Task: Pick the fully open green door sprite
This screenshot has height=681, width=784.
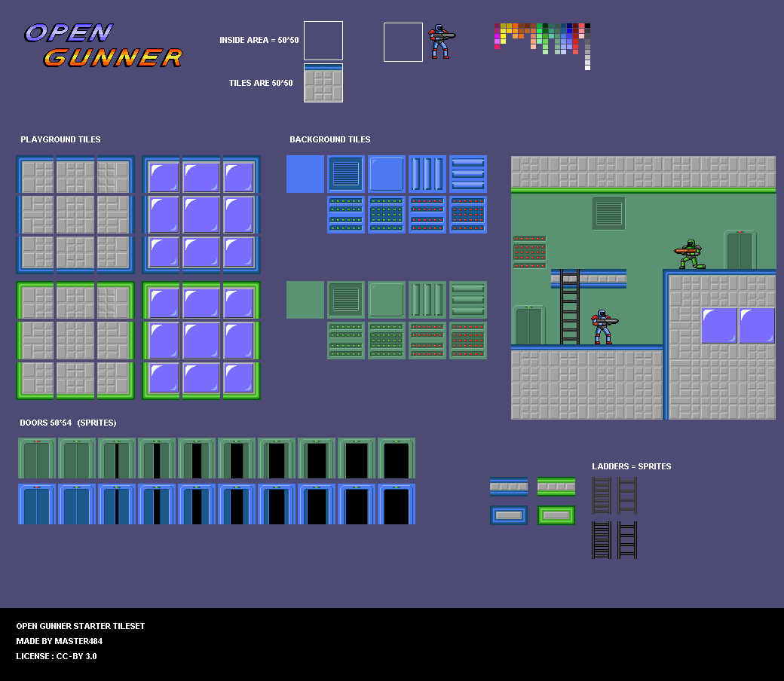Action: click(397, 458)
